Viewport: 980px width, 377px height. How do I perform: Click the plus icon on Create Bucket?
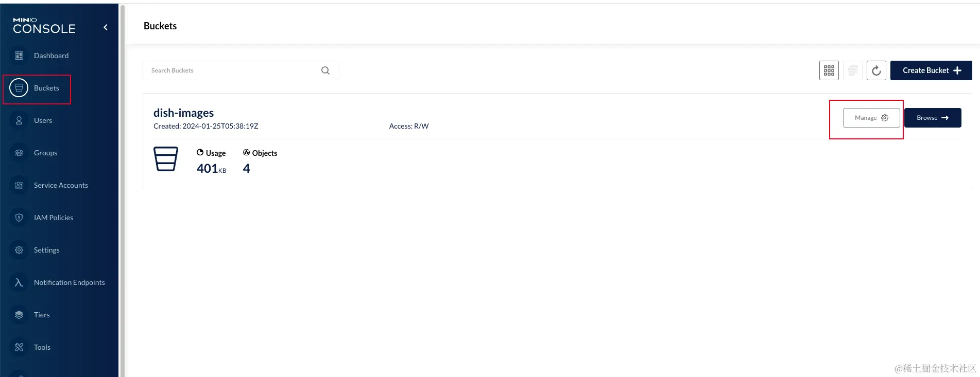pos(957,70)
